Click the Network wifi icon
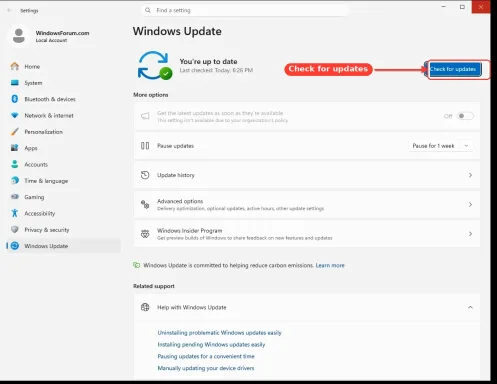This screenshot has width=497, height=384. tap(15, 115)
